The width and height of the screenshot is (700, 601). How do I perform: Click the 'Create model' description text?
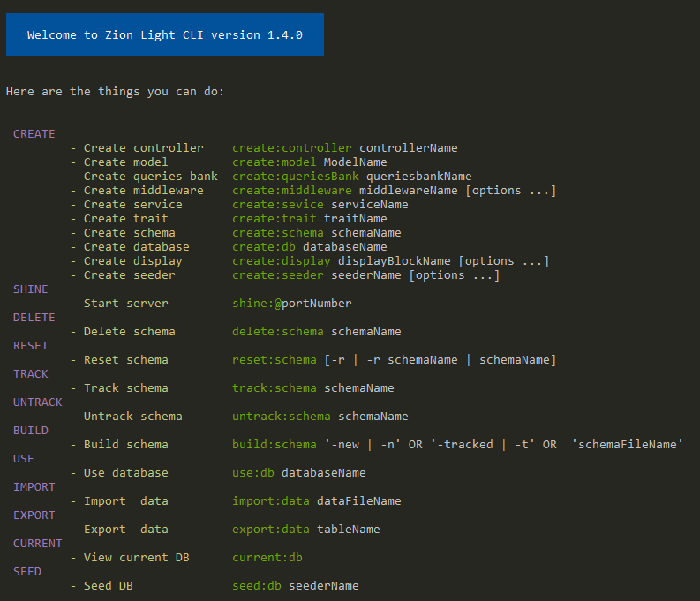pos(126,162)
